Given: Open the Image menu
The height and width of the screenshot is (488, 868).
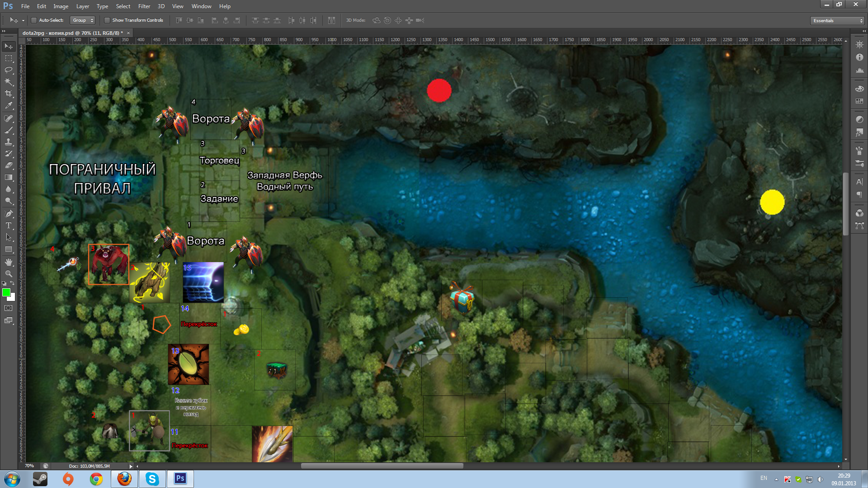Looking at the screenshot, I should pyautogui.click(x=61, y=6).
